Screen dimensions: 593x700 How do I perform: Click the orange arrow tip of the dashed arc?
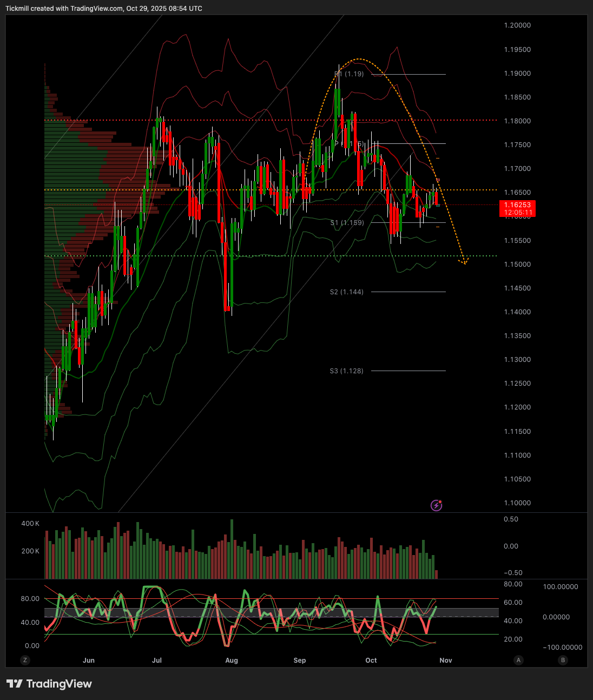click(465, 263)
